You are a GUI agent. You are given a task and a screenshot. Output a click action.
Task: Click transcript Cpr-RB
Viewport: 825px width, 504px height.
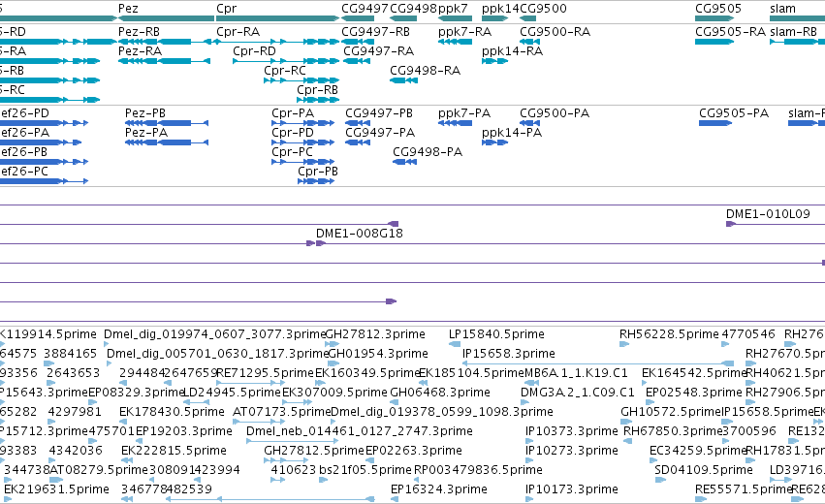[318, 100]
